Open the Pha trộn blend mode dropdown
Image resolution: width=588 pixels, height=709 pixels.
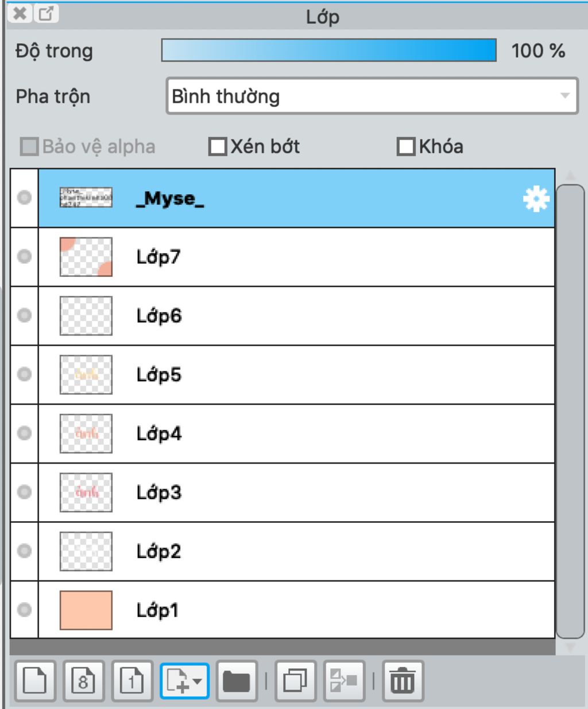[x=372, y=96]
